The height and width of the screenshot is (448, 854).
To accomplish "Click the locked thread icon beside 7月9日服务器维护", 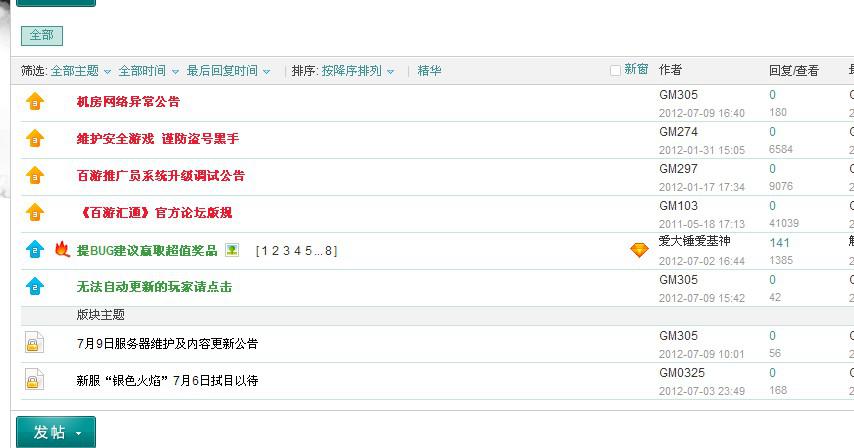I will click(x=34, y=343).
